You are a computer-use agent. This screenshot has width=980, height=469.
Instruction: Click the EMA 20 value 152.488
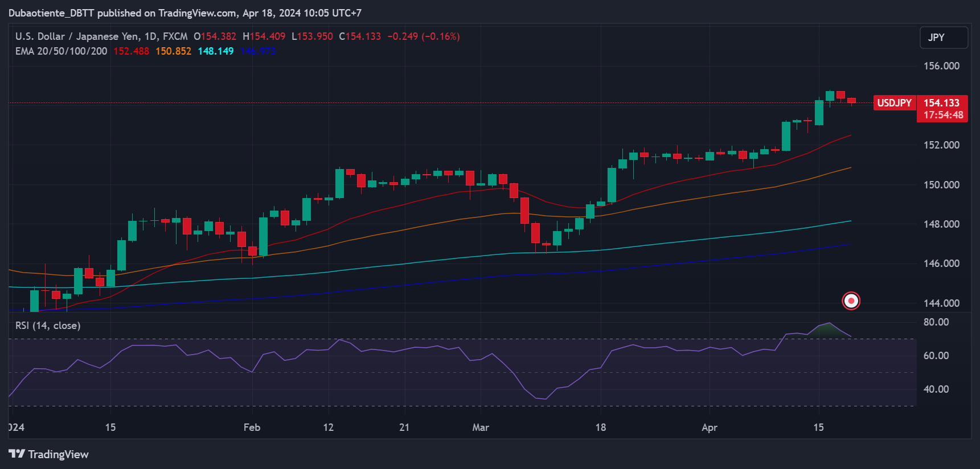click(x=131, y=51)
